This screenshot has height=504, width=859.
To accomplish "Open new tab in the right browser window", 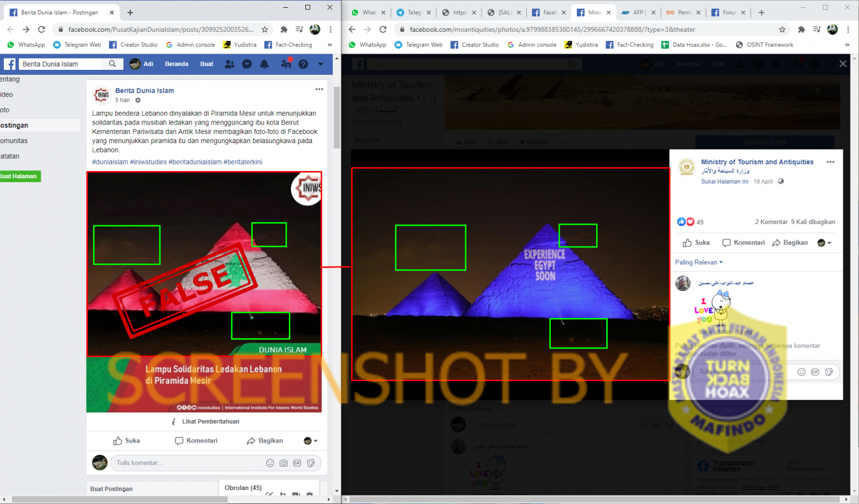I will click(761, 12).
